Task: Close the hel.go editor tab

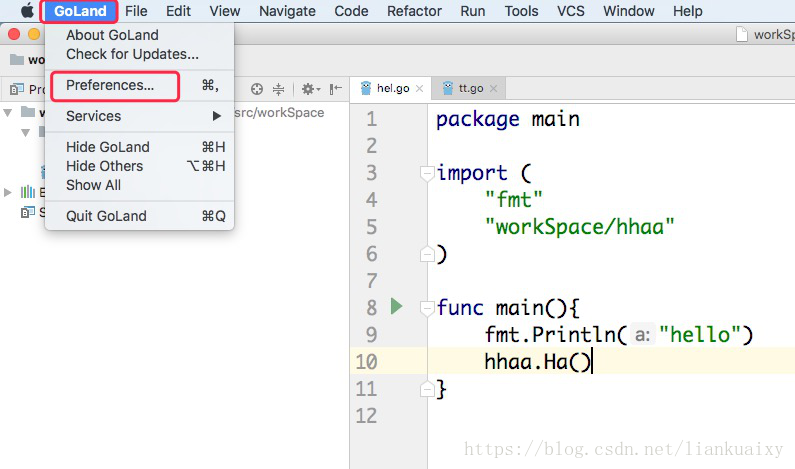Action: tap(419, 88)
